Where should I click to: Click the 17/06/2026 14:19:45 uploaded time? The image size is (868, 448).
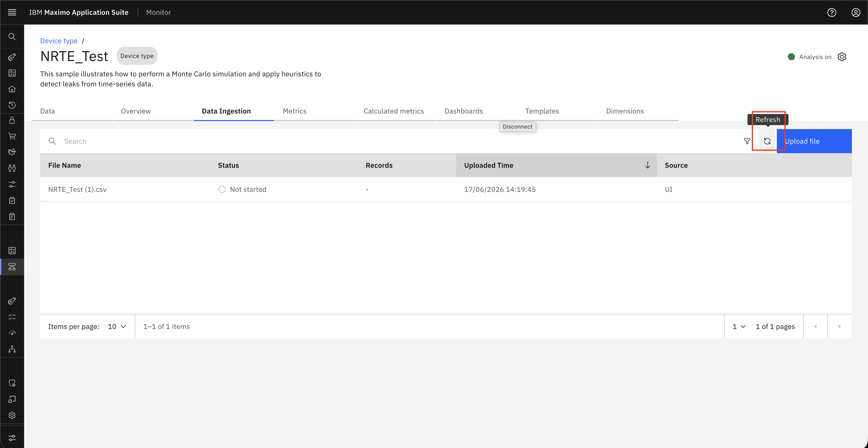[x=500, y=189]
